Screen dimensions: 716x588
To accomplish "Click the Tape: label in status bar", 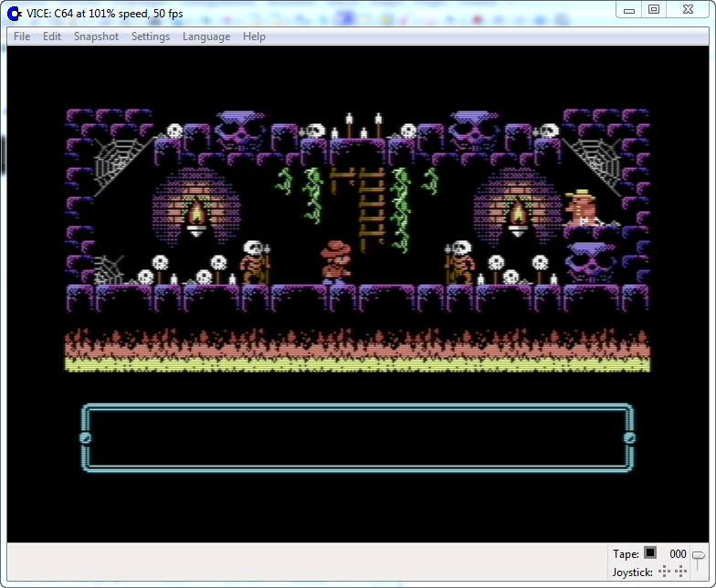I will (626, 553).
